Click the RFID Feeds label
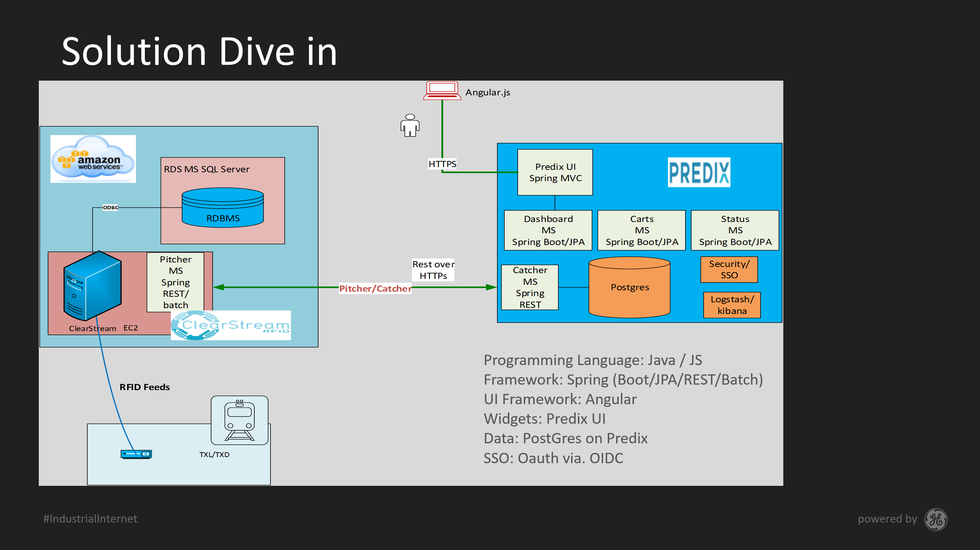This screenshot has width=980, height=550. click(x=145, y=387)
